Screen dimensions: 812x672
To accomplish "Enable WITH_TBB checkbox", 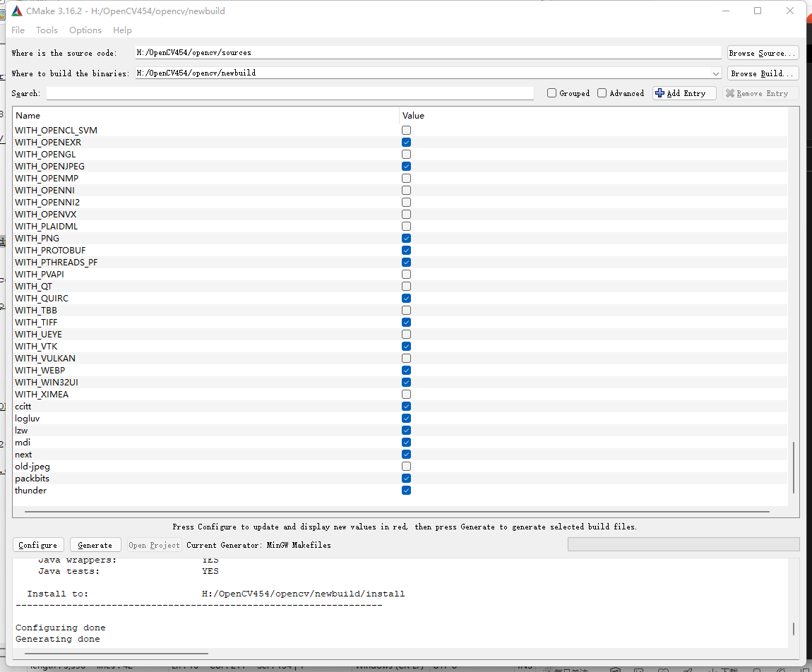I will (x=407, y=310).
